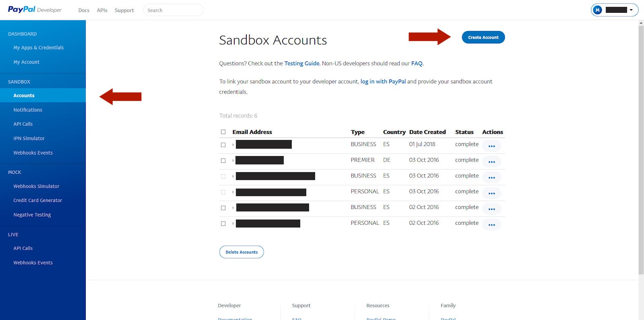Open the FAQ link
This screenshot has height=320, width=644.
pos(417,64)
